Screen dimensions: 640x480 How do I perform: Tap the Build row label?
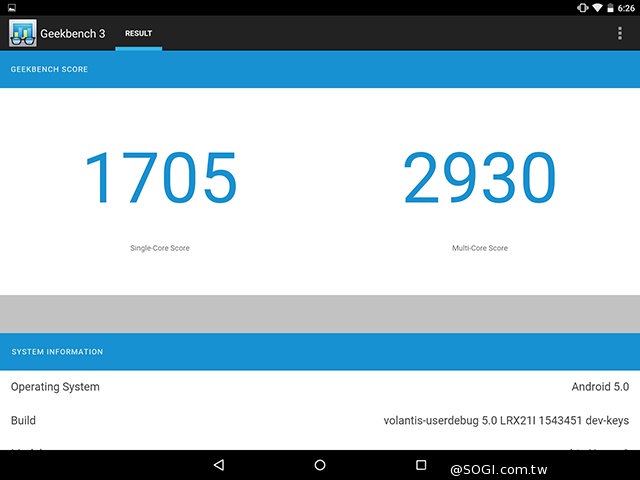tap(23, 420)
